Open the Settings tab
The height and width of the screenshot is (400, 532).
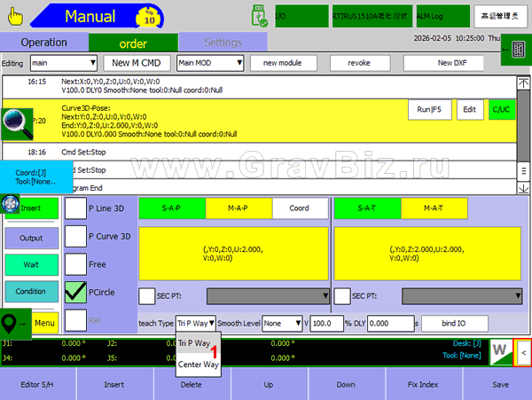click(x=222, y=42)
